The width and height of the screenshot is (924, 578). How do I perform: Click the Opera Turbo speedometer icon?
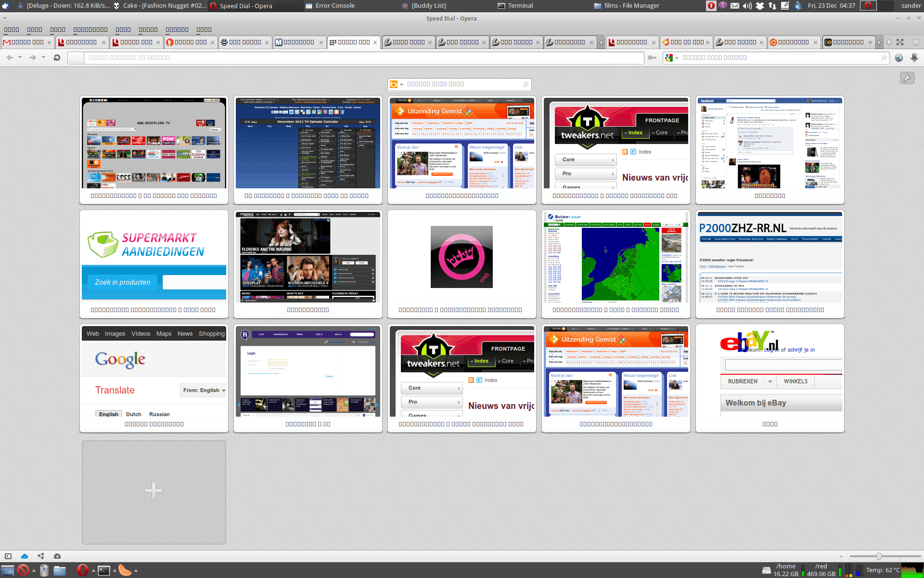(57, 556)
